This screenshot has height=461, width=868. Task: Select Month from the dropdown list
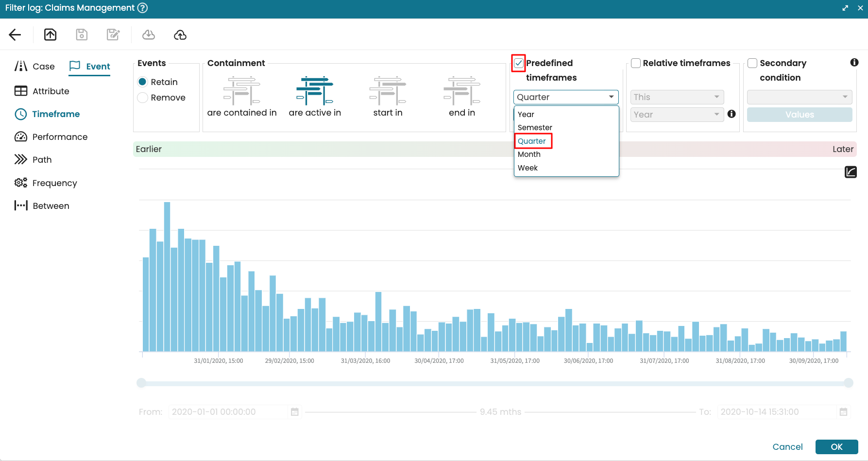[x=529, y=154]
